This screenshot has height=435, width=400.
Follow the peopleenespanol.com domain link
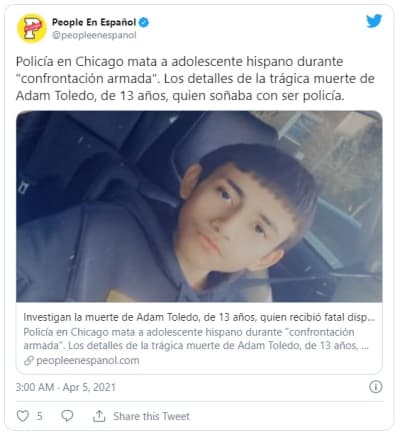coord(88,360)
